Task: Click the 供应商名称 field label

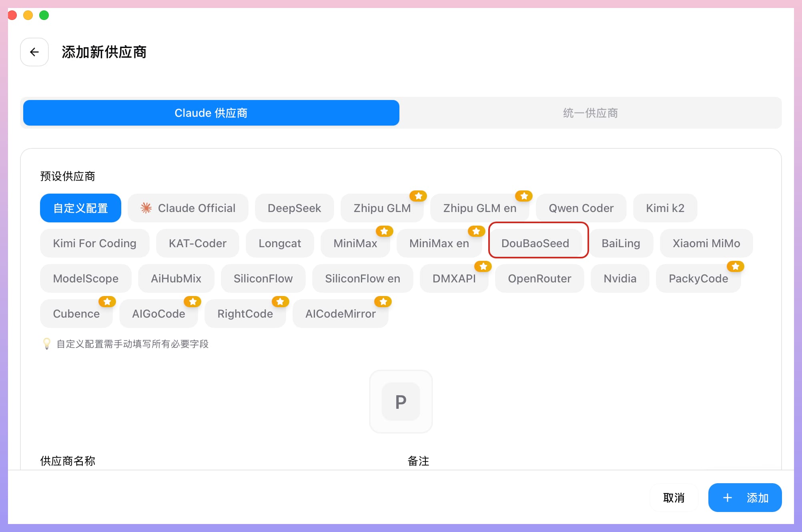Action: 68,461
